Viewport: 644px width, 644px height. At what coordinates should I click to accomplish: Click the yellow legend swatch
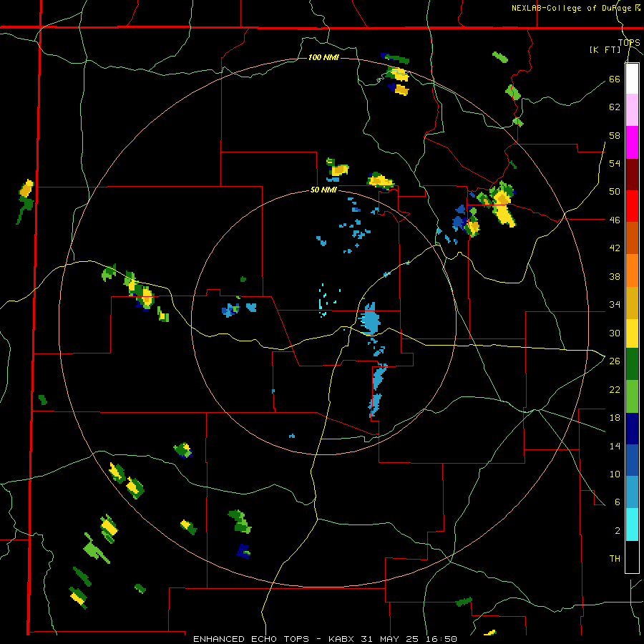point(632,334)
